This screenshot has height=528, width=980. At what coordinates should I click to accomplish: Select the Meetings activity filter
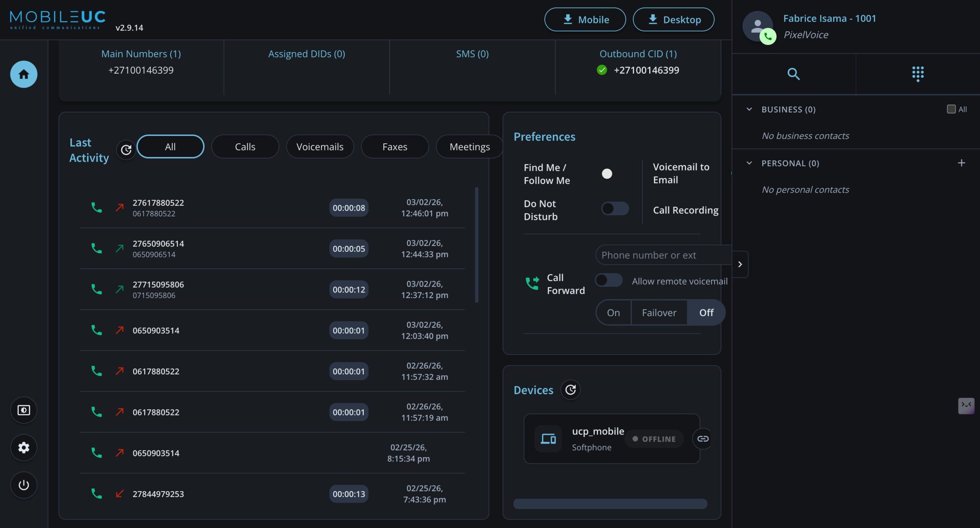(x=469, y=147)
